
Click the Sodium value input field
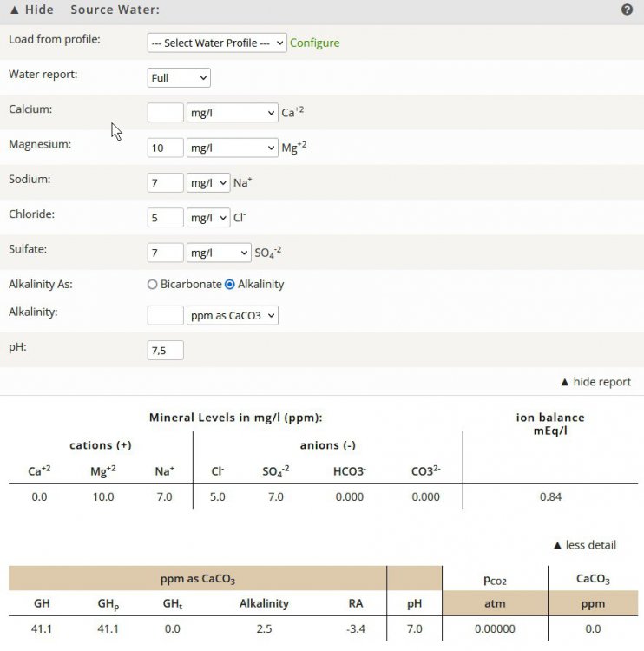tap(165, 182)
